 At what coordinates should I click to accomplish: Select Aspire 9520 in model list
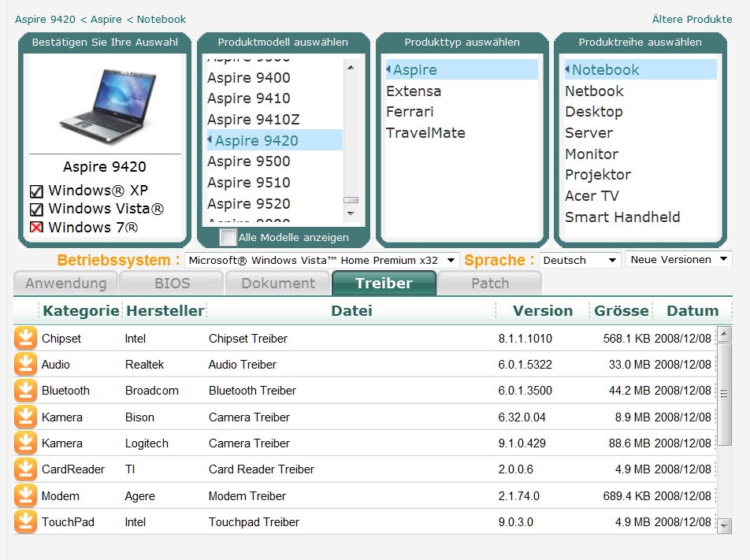(x=249, y=204)
